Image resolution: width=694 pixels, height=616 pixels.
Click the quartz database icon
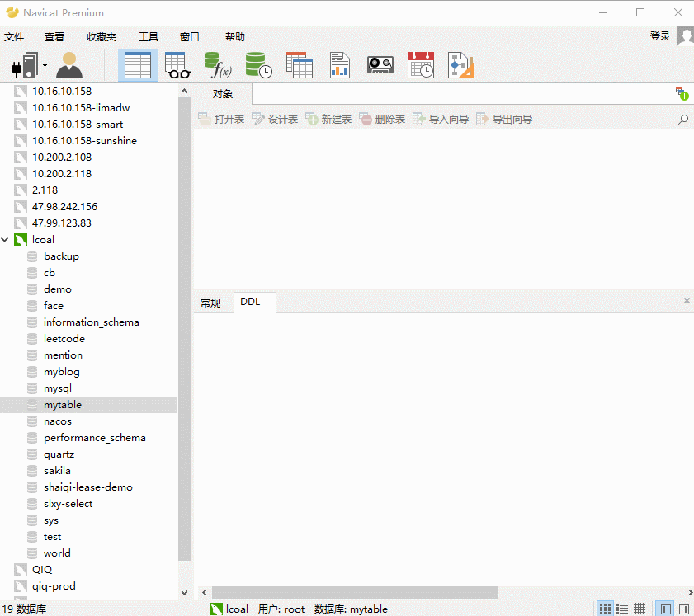[x=32, y=454]
